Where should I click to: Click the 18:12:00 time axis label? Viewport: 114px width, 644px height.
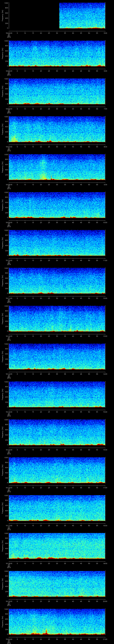click(9, 336)
